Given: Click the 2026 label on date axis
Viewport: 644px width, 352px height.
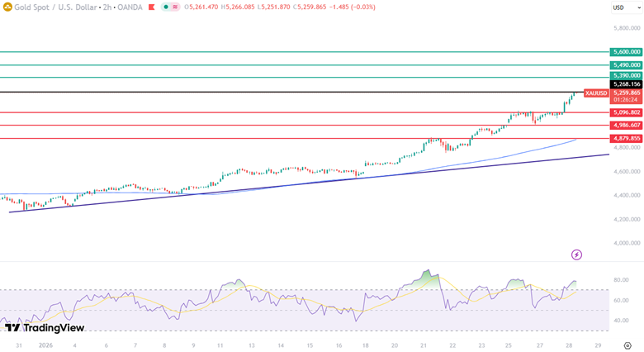Looking at the screenshot, I should (45, 345).
